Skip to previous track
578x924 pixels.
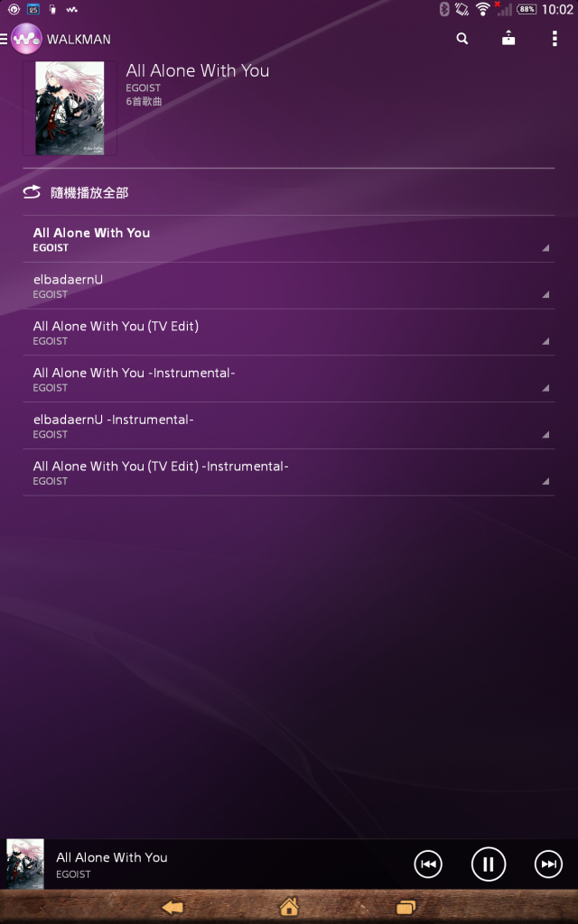tap(428, 864)
